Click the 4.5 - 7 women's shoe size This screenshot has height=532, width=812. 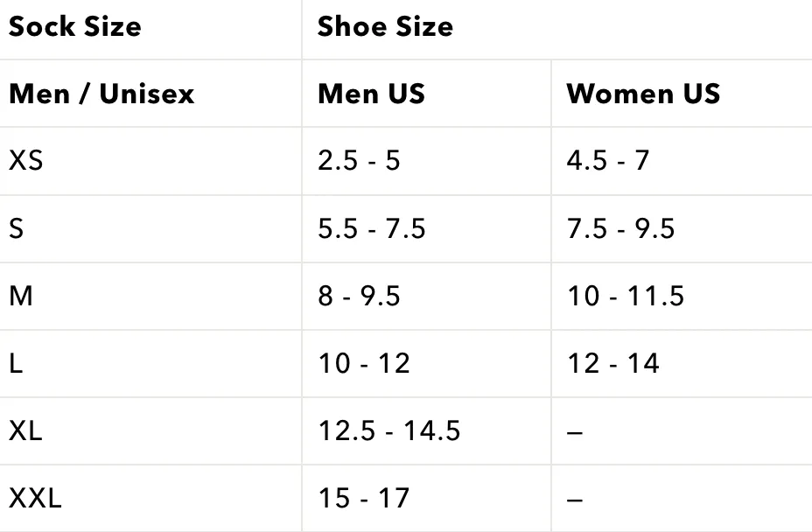608,160
